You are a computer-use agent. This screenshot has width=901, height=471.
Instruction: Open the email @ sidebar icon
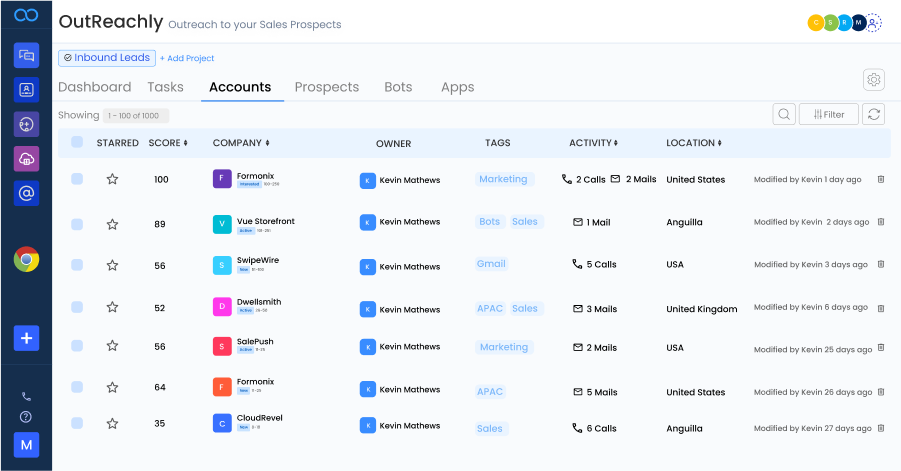coord(26,192)
